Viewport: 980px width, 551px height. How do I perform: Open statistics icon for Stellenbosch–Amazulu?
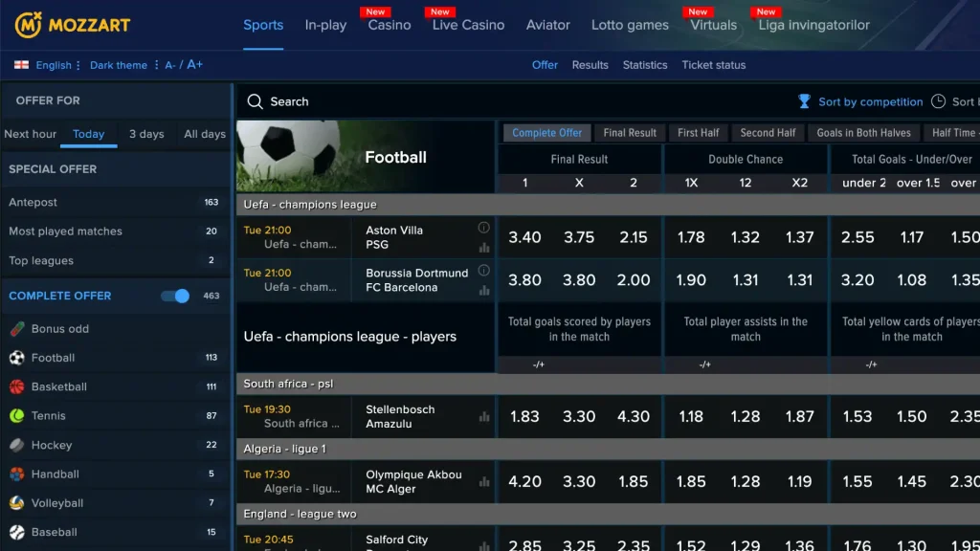click(483, 417)
